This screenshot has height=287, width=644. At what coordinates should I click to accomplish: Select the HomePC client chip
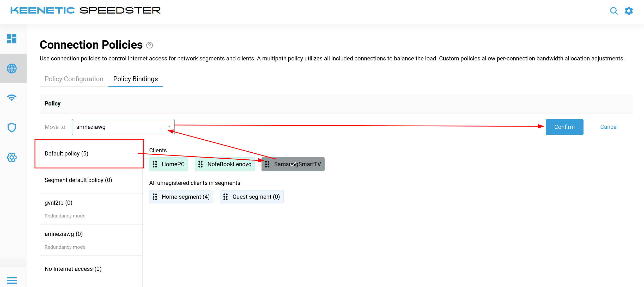point(169,164)
